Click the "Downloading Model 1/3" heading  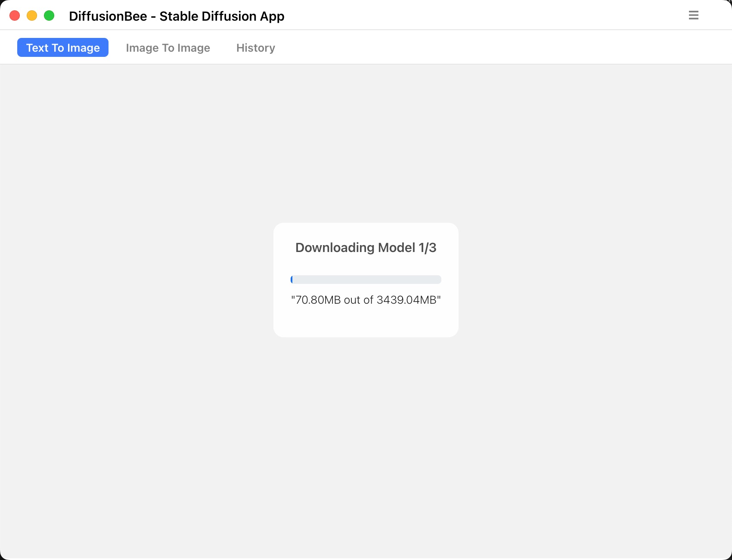click(x=366, y=248)
